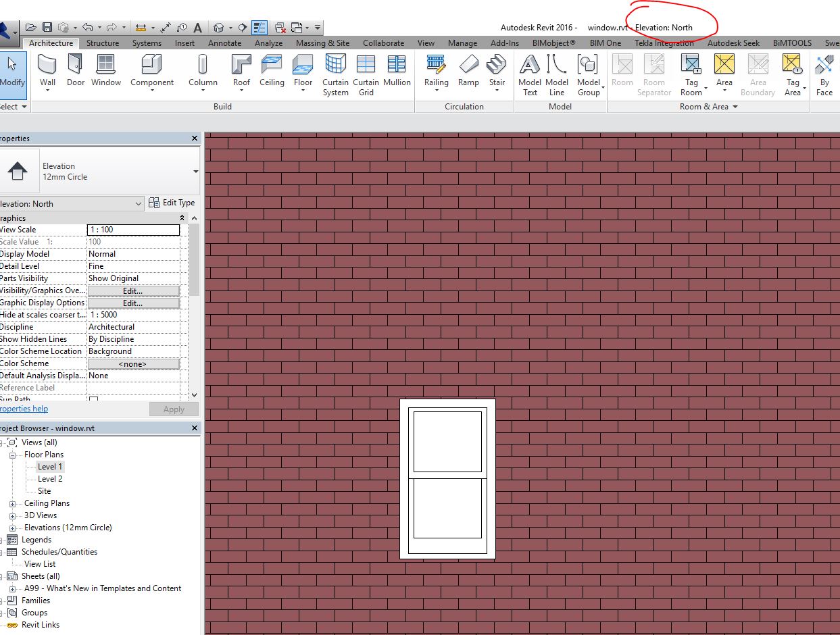Select the Mullion tool
The width and height of the screenshot is (840, 635).
pyautogui.click(x=397, y=71)
